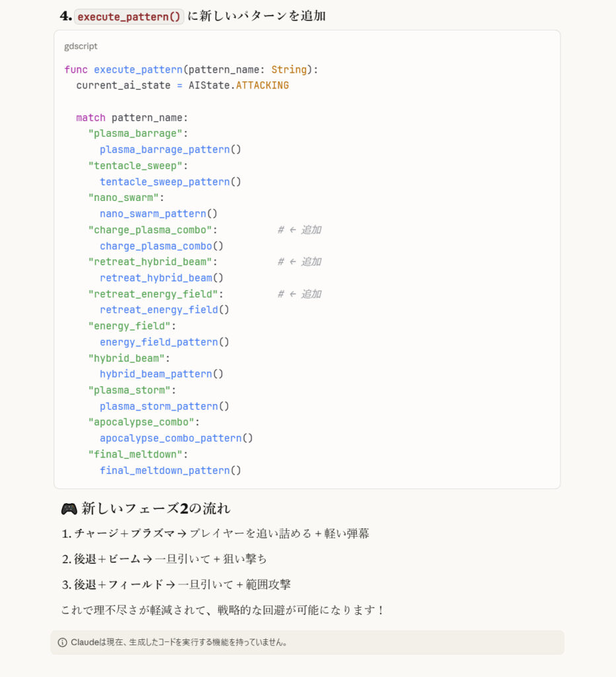The height and width of the screenshot is (677, 616).
Task: Click the final_meltdown_pattern() call
Action: [170, 470]
